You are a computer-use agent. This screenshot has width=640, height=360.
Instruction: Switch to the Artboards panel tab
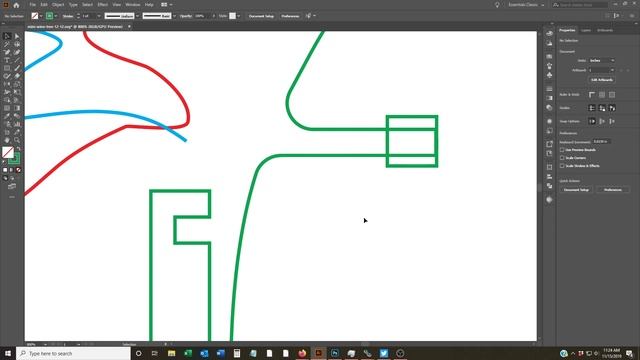tap(605, 30)
